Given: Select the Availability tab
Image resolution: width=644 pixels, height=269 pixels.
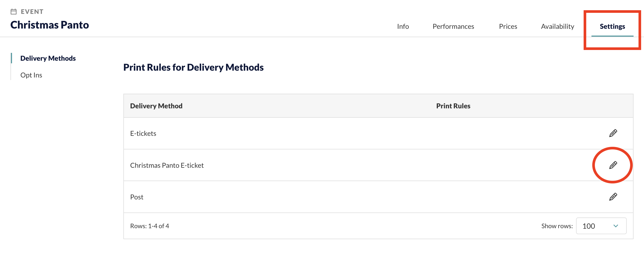Looking at the screenshot, I should point(557,26).
